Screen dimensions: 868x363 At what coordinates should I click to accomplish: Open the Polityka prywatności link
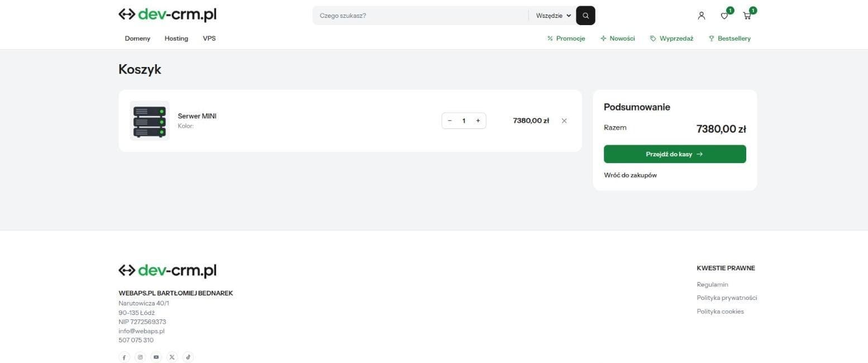tap(727, 298)
